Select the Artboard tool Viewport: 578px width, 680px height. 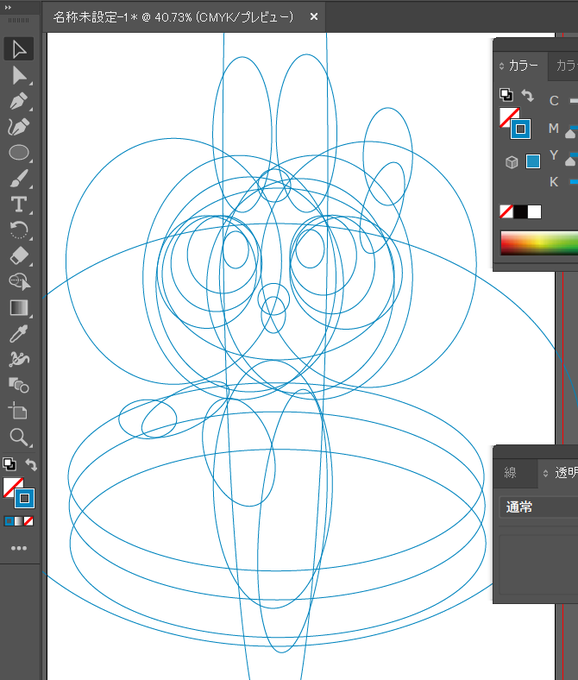tap(19, 411)
